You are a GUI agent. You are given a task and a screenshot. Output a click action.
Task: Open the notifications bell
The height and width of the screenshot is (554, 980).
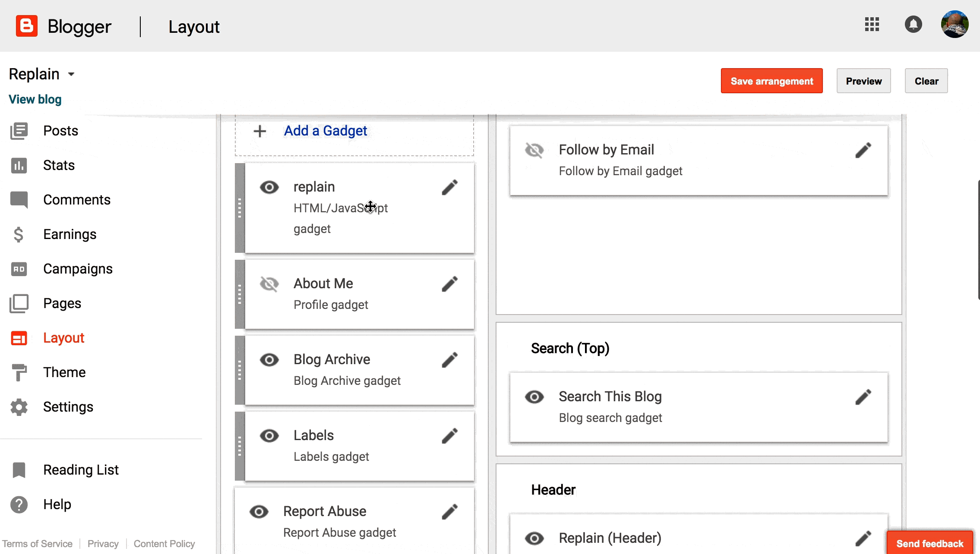click(913, 25)
